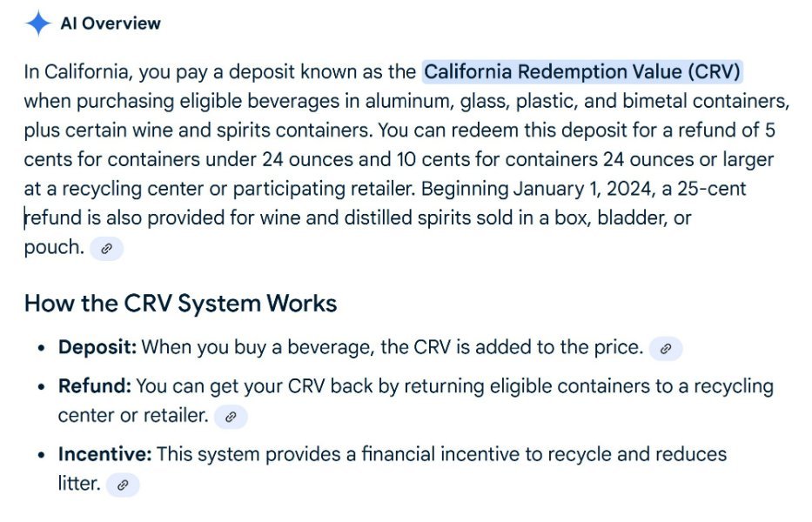This screenshot has width=812, height=522.
Task: Click the bold "Deposit:" label
Action: point(97,348)
